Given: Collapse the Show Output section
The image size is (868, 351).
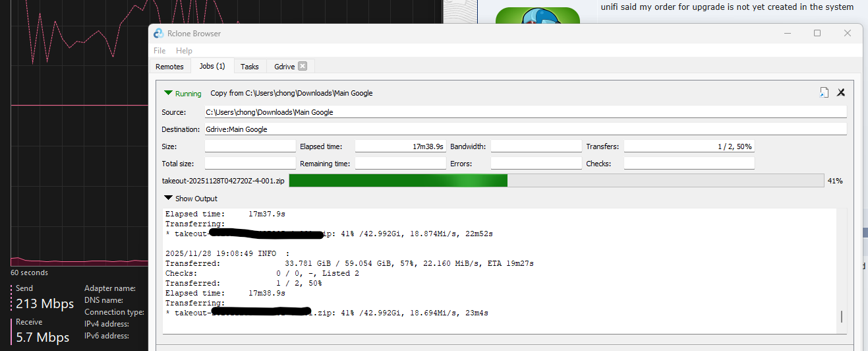Looking at the screenshot, I should (x=168, y=199).
